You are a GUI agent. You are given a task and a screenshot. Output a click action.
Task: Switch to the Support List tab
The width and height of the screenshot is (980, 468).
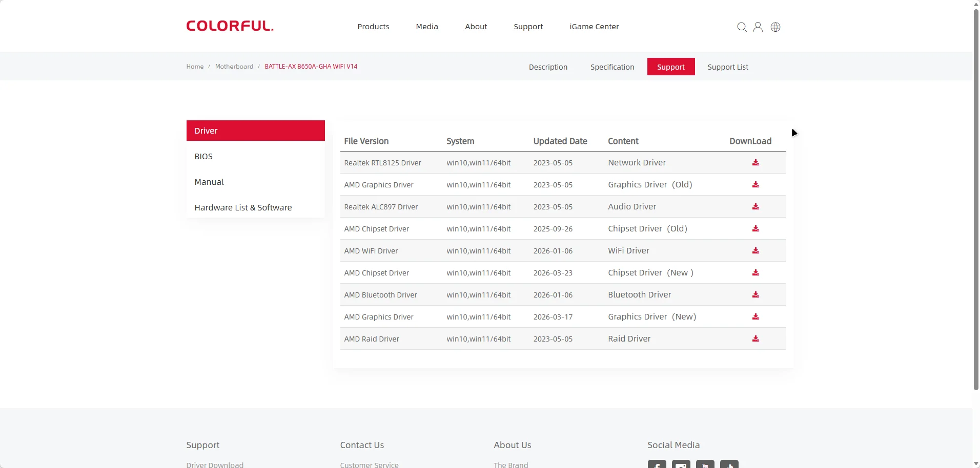pos(728,67)
